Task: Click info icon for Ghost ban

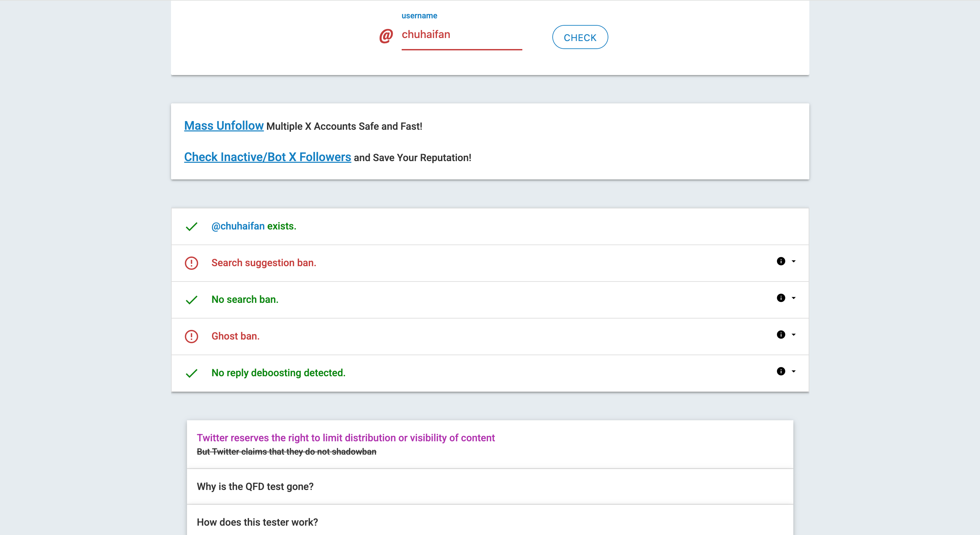Action: [781, 335]
